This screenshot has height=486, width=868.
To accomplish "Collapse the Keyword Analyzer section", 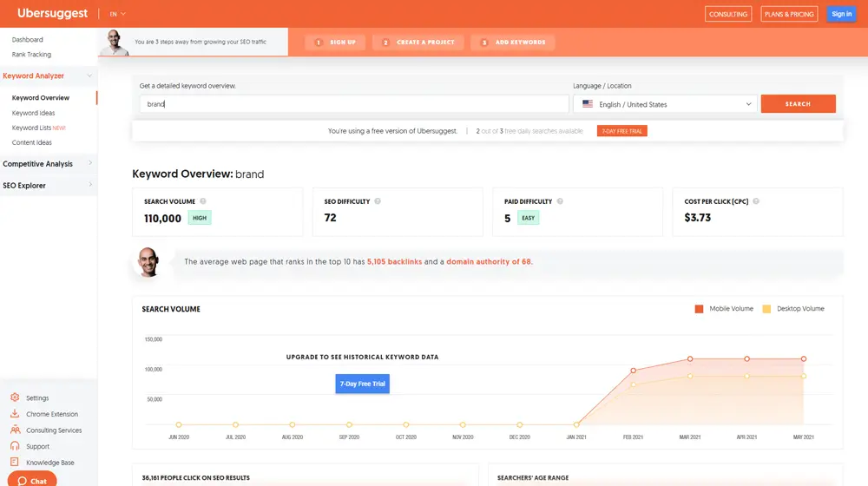I will coord(47,76).
